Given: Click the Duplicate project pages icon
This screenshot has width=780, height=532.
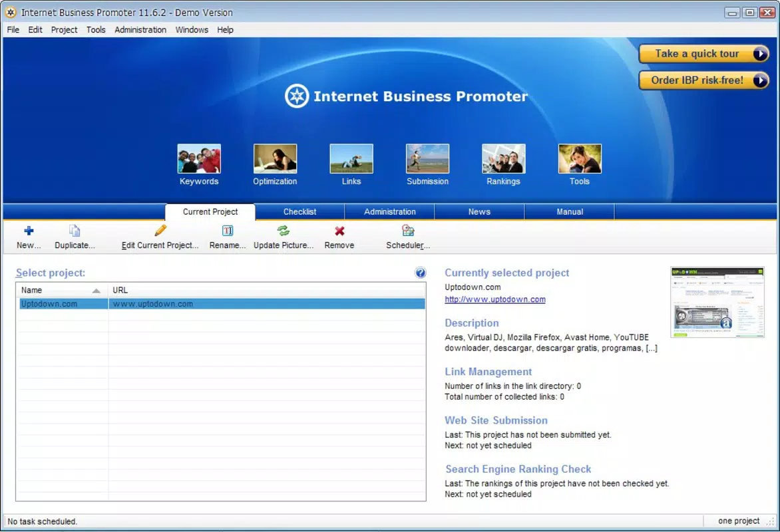Looking at the screenshot, I should [x=75, y=231].
